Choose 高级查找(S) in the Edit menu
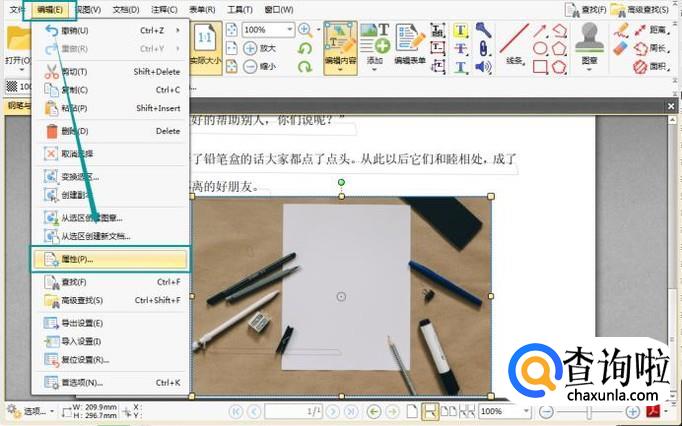 click(x=111, y=300)
